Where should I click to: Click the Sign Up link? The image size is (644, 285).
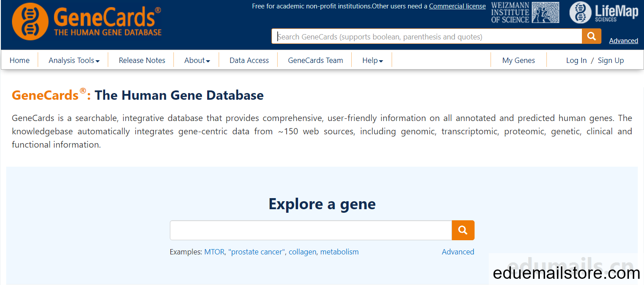pos(611,60)
